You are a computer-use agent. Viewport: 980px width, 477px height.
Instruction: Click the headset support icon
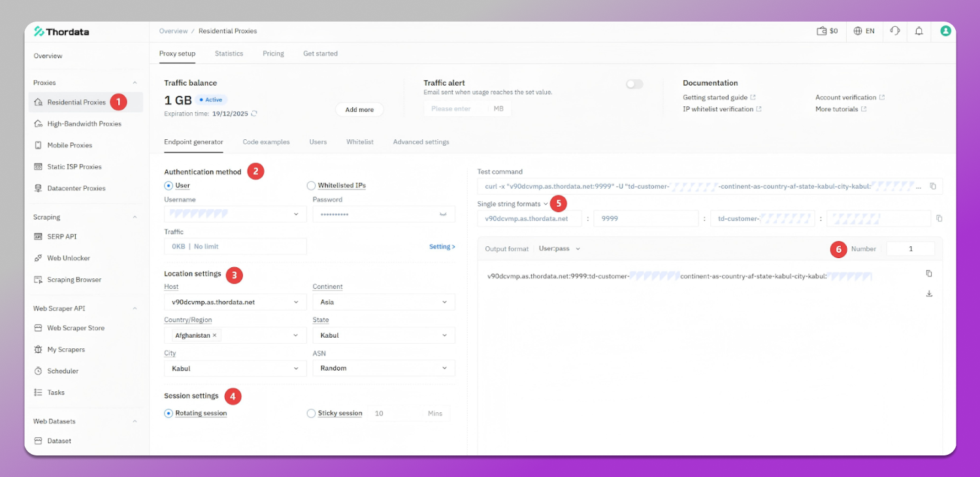pyautogui.click(x=894, y=31)
